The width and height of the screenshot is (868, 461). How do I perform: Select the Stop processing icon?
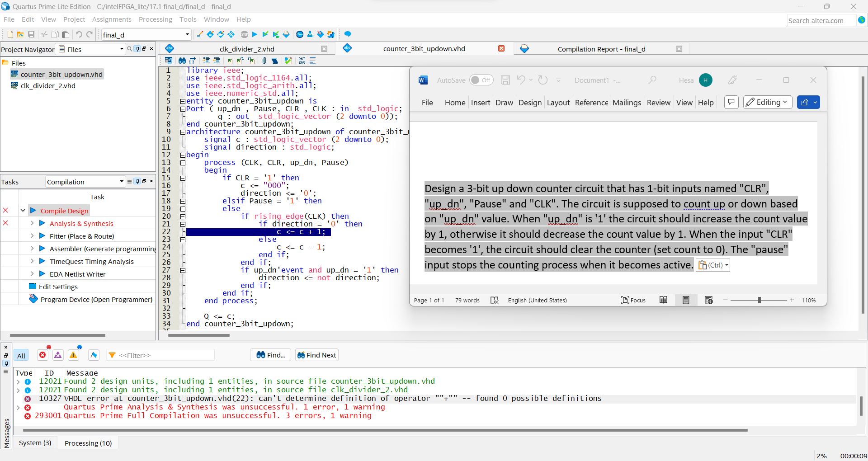tap(245, 34)
